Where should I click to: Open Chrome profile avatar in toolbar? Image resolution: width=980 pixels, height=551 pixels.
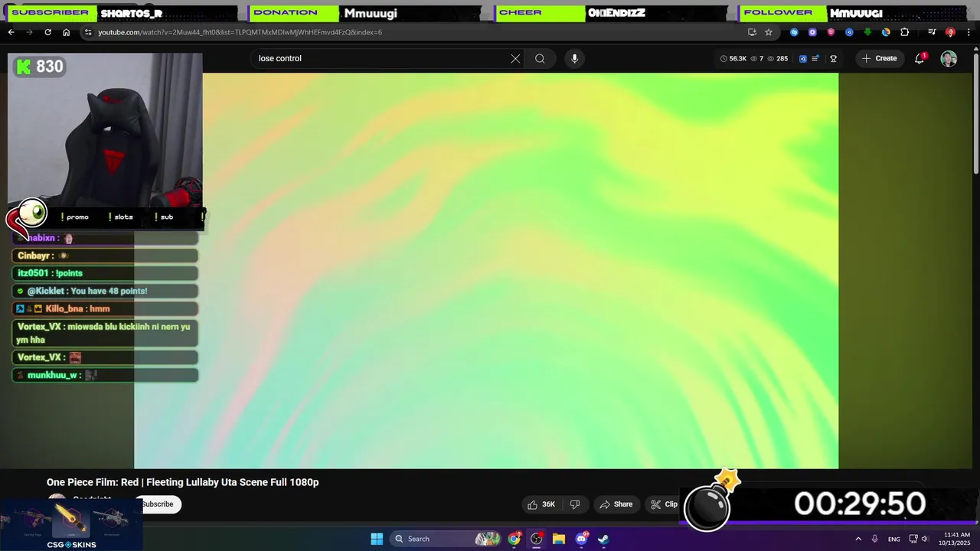coord(950,32)
